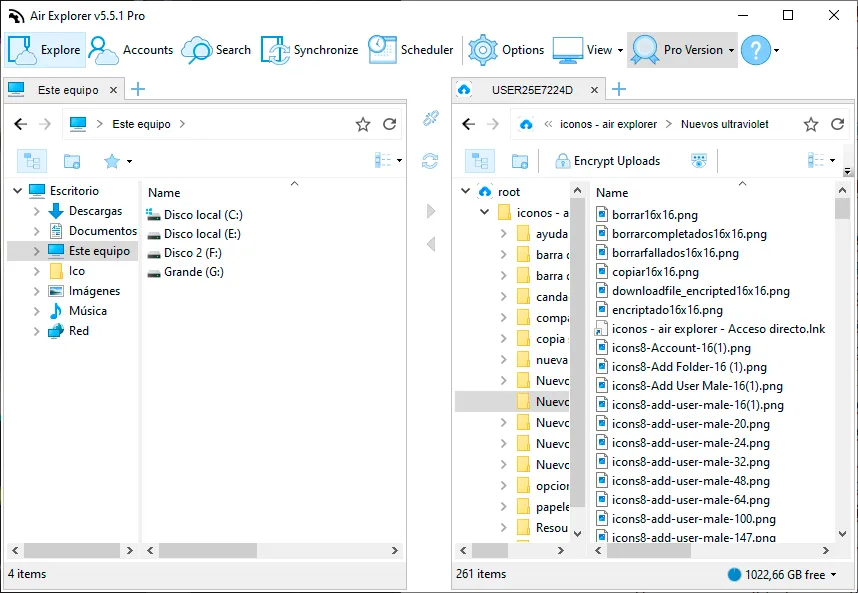Open the Options settings
Viewport: 858px width, 593px height.
[507, 50]
